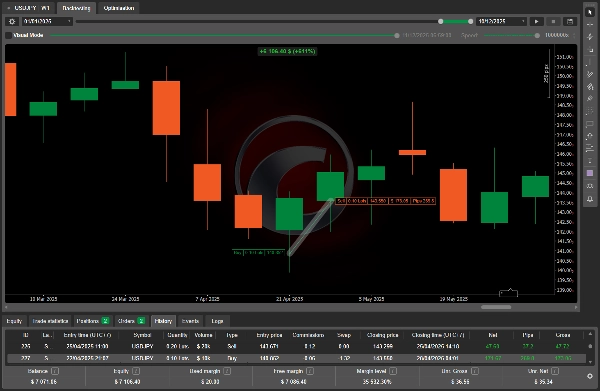Click the chart scroll left arrow
The image size is (600, 391).
pos(5,307)
